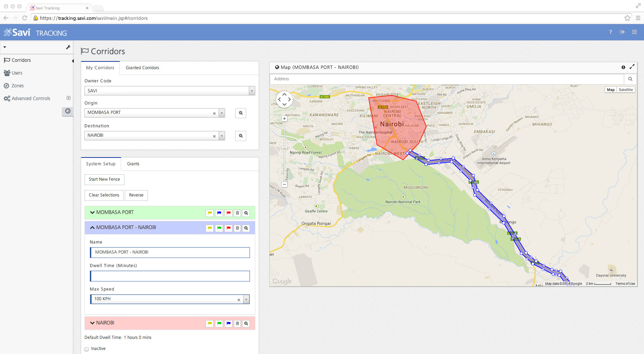The height and width of the screenshot is (354, 644).
Task: Expand the MOMBASA PORT section
Action: click(92, 212)
